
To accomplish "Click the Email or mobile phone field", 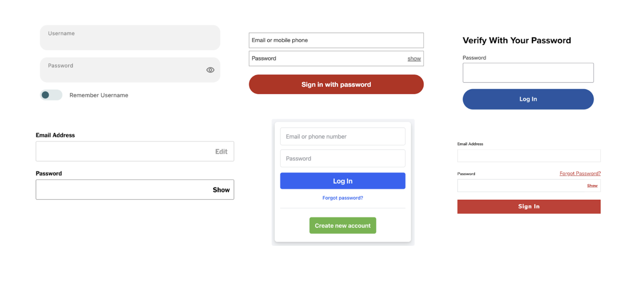I will [336, 40].
